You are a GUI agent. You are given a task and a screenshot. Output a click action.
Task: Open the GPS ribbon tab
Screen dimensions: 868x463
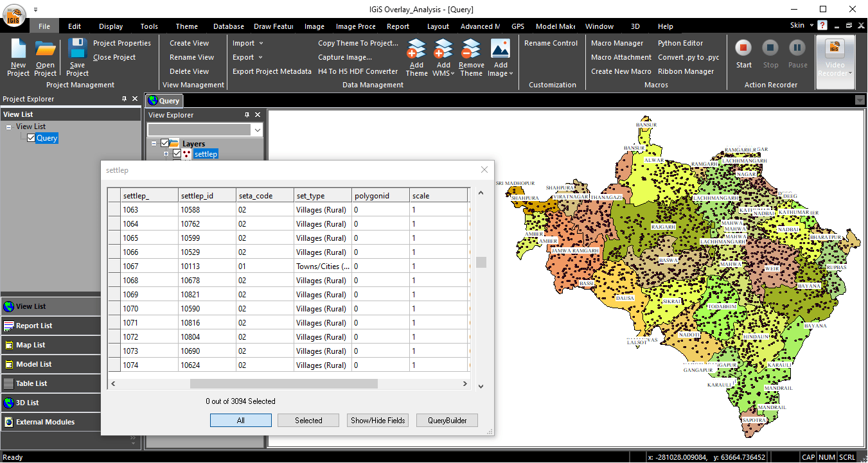[x=518, y=26]
